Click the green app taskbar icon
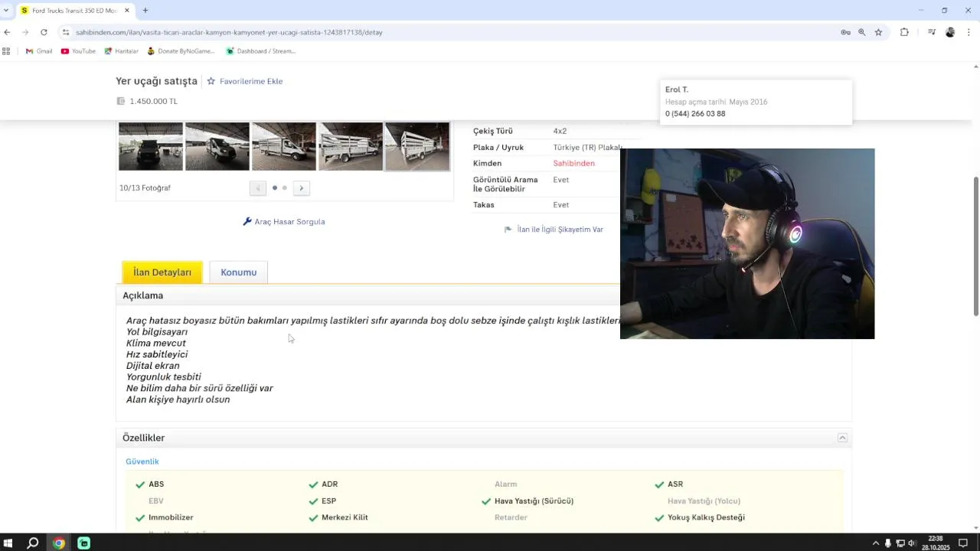The image size is (980, 551). pos(84,543)
